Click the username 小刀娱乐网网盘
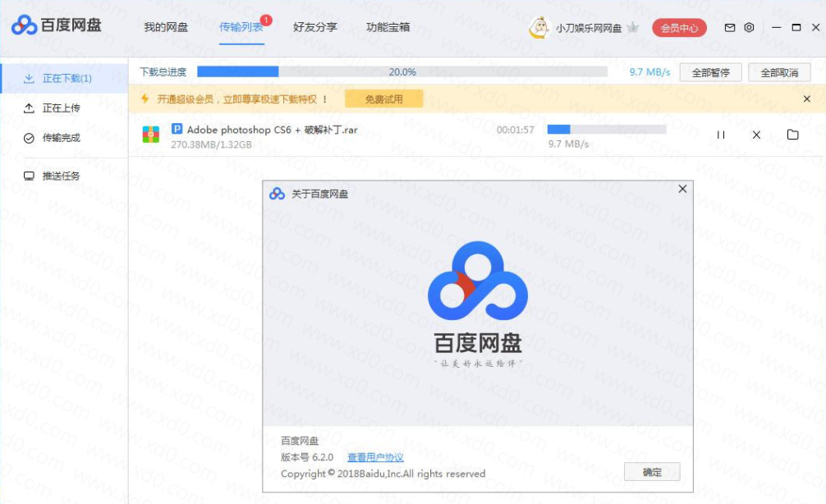826x504 pixels. (x=589, y=28)
